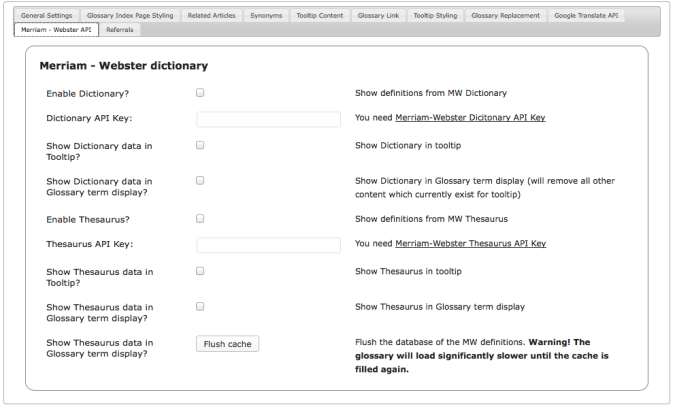Click the 'Show Dictionary in tooltip' description
The image size is (675, 407).
click(x=408, y=146)
